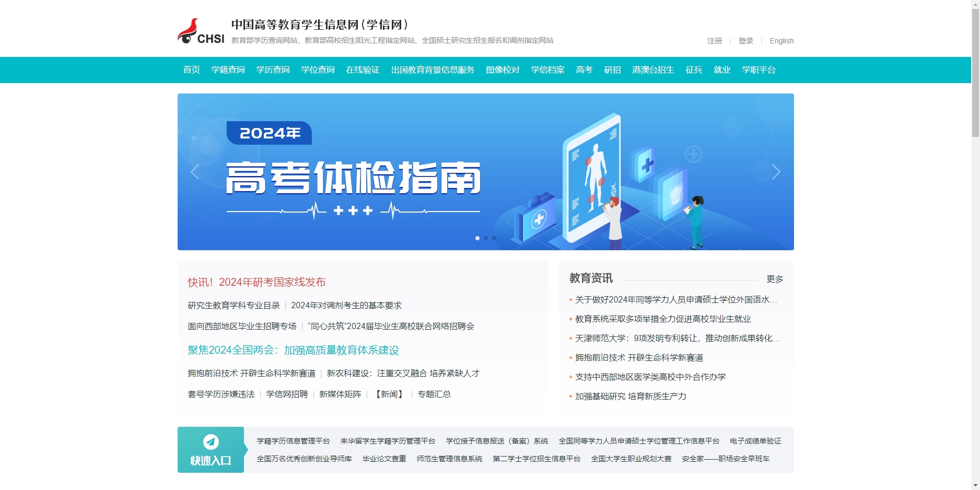The image size is (980, 490).
Task: Open 来华留学生学籍学历管理平台 quick link
Action: (388, 441)
